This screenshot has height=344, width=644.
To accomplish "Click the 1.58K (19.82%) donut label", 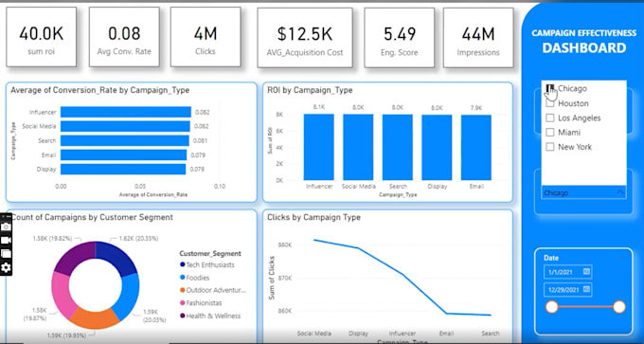I will coord(52,239).
